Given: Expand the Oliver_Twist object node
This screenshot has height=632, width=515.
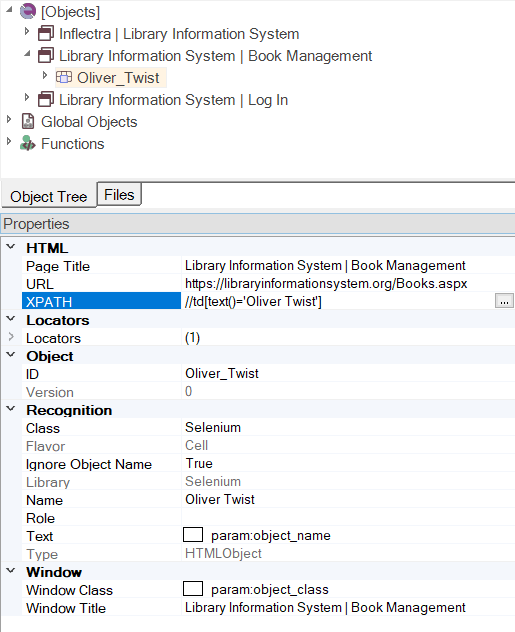Looking at the screenshot, I should pyautogui.click(x=45, y=75).
